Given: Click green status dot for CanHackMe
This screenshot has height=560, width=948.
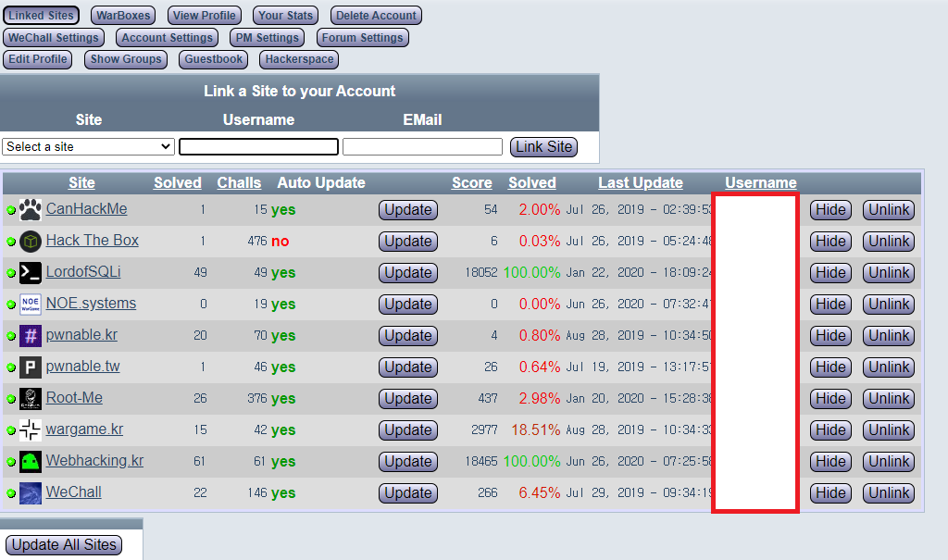Looking at the screenshot, I should tap(11, 210).
